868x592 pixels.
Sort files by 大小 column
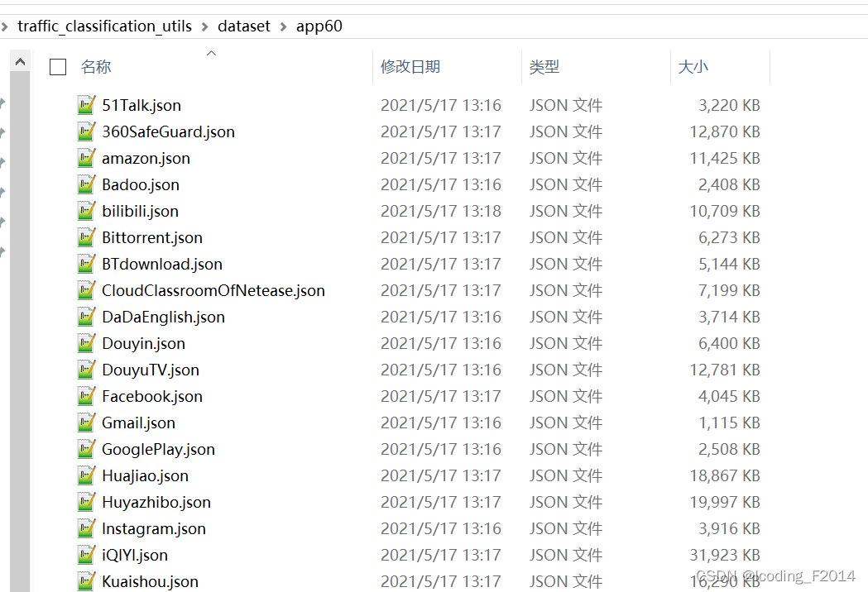pos(693,67)
